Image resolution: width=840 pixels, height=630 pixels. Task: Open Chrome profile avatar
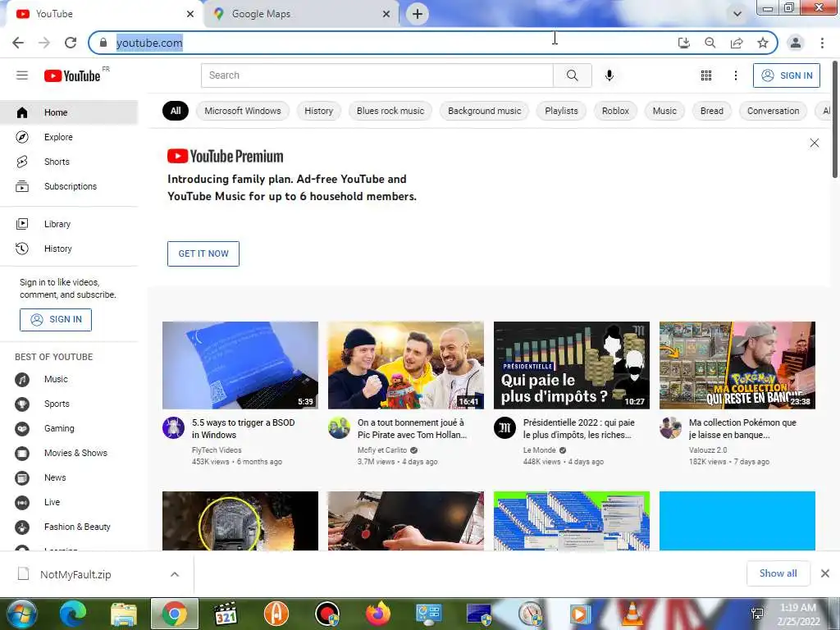796,43
